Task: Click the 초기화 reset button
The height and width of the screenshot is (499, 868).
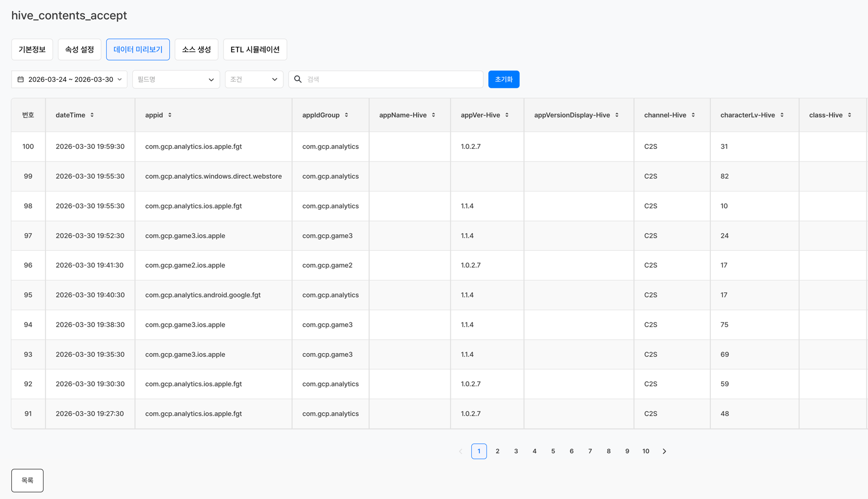Action: [x=504, y=80]
